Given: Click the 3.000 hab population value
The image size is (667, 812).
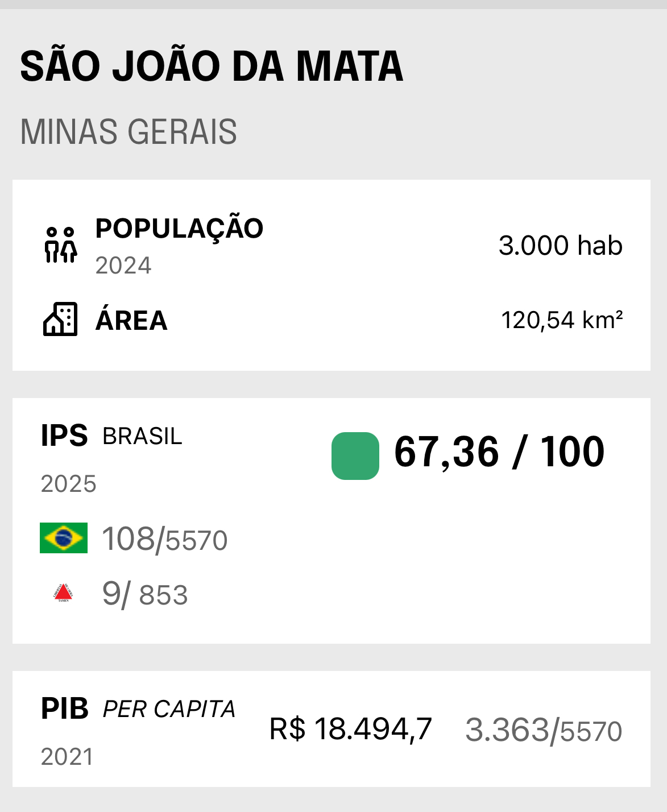Looking at the screenshot, I should 560,246.
